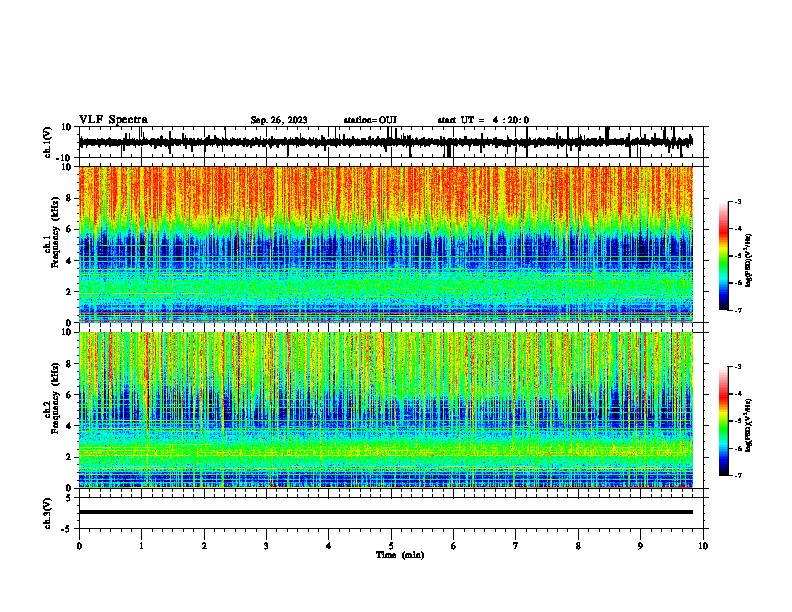Click time axis tick label 1
792x612 pixels.
point(141,546)
